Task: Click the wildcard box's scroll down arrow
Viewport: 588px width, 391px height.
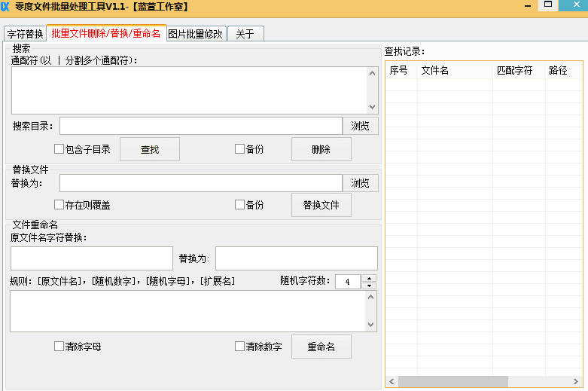Action: click(373, 107)
